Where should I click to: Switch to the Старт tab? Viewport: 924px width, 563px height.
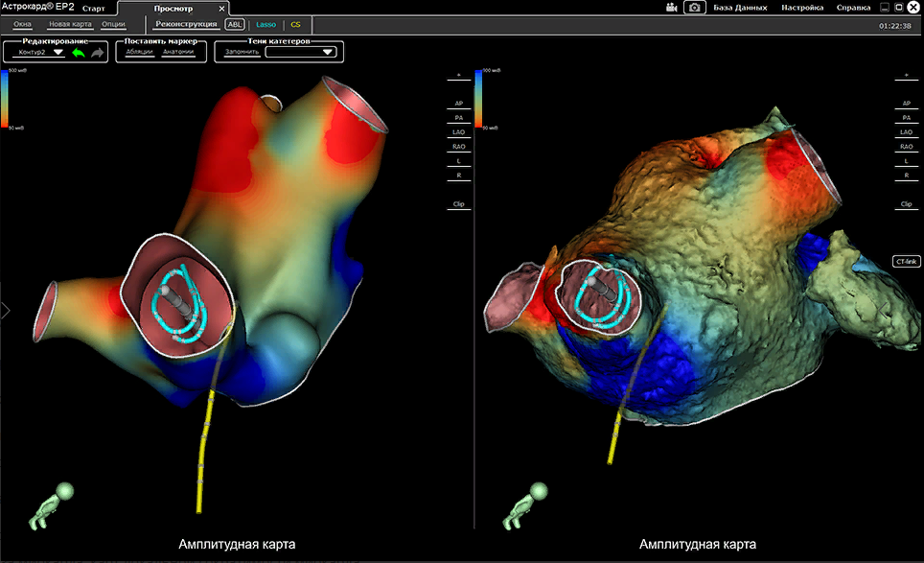[93, 8]
